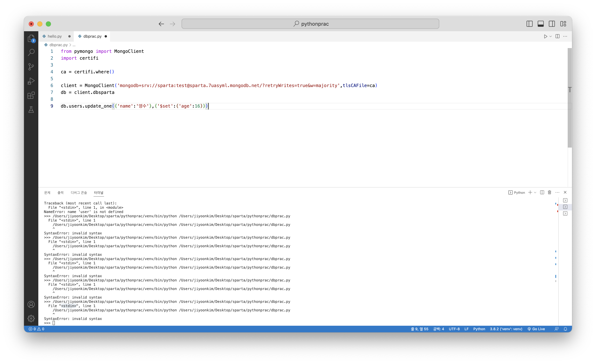Click Go Live in status bar
This screenshot has height=364, width=596.
[x=536, y=329]
